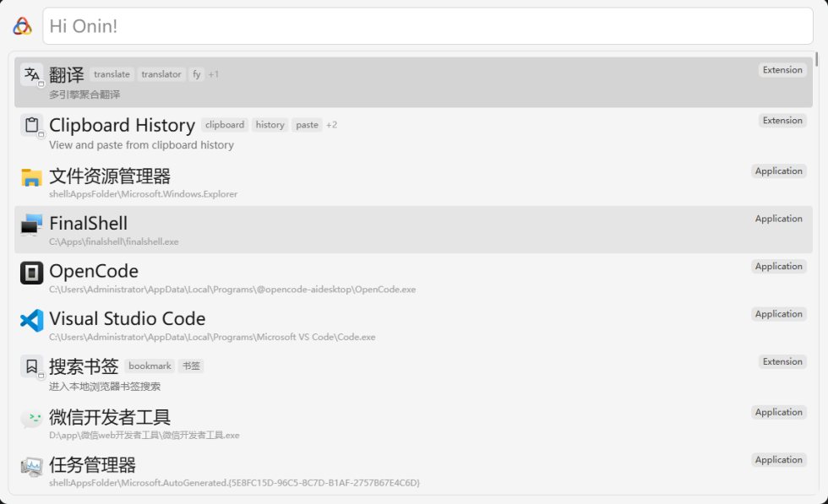Launch FinalShell by its title
This screenshot has height=504, width=828.
(x=88, y=223)
